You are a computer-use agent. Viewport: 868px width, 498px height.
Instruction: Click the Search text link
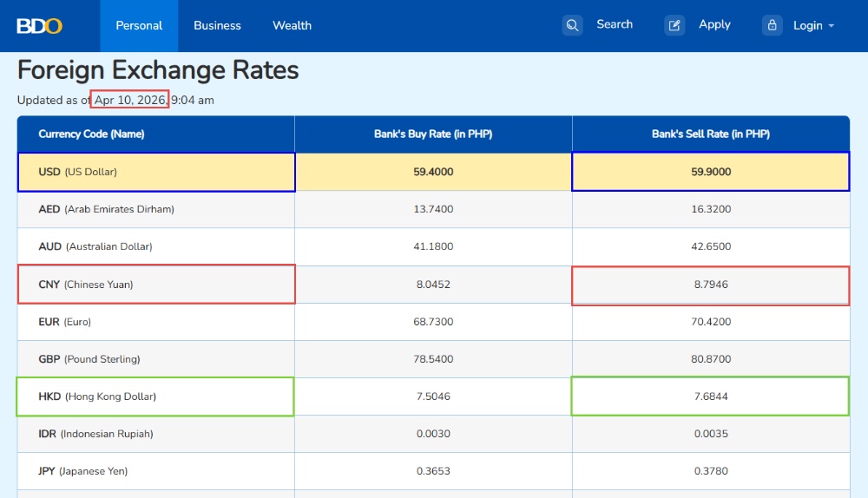point(615,24)
